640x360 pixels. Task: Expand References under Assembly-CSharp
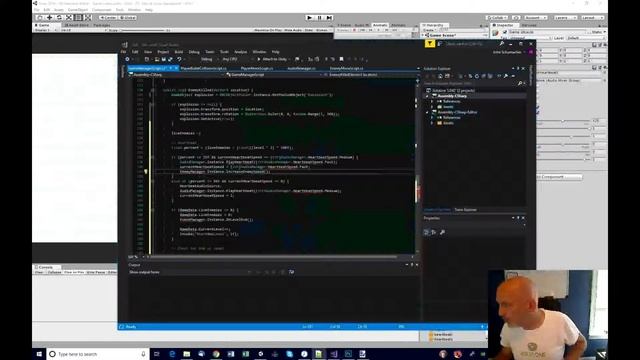coord(432,101)
